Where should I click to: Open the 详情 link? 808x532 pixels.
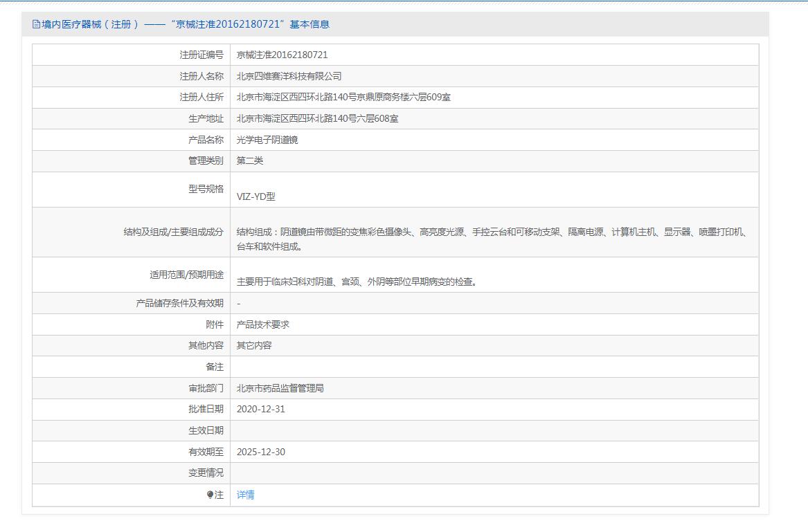[x=245, y=495]
